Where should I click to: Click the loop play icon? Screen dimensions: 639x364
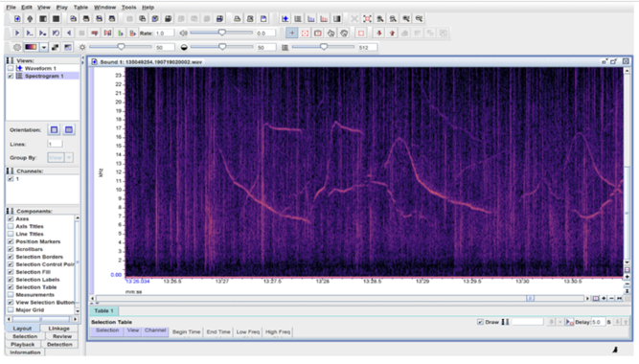pos(56,33)
